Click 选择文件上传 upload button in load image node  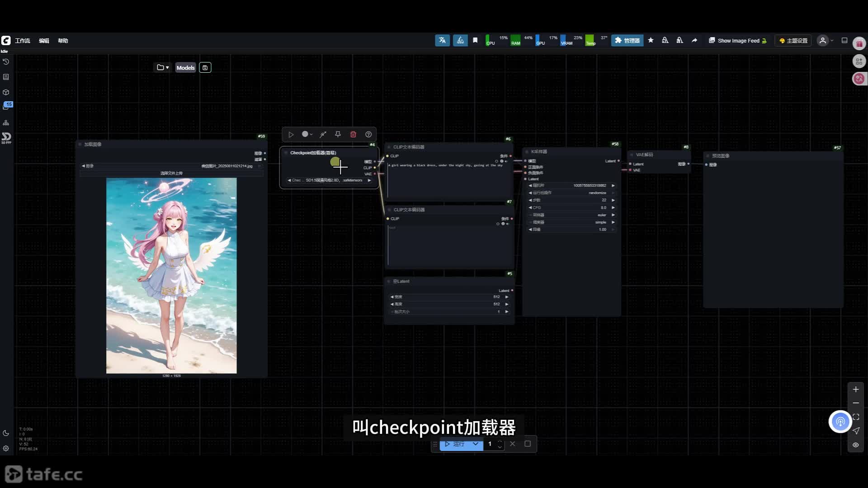tap(171, 173)
